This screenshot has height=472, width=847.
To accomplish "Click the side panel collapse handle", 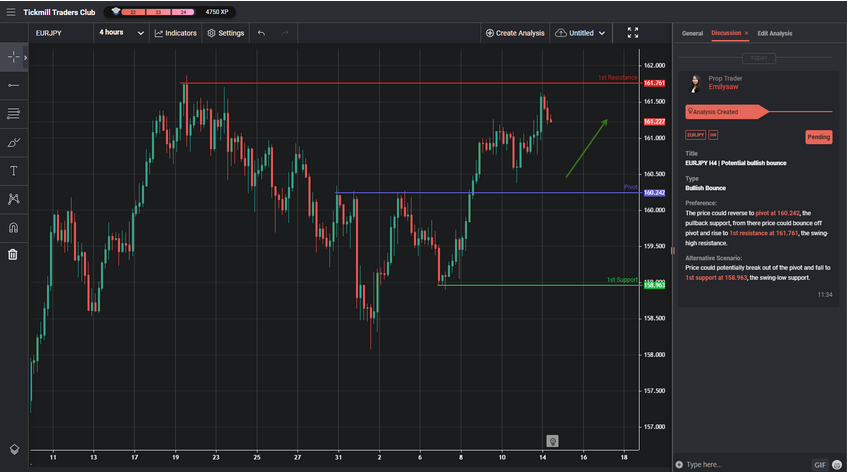I will (x=673, y=251).
